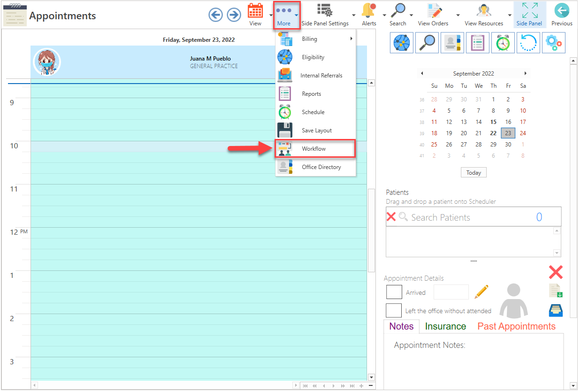
Task: Click the pencil edit icon in Appointment Details
Action: pos(482,292)
